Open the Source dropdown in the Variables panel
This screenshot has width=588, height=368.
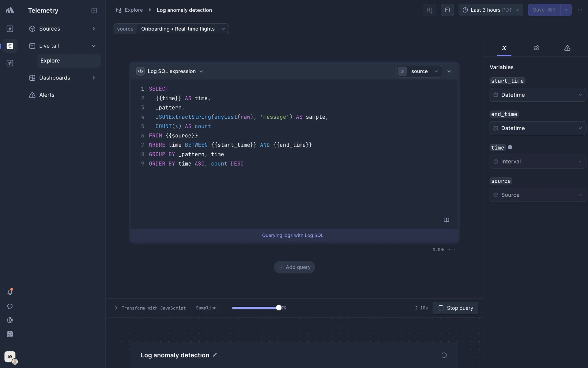(x=537, y=195)
